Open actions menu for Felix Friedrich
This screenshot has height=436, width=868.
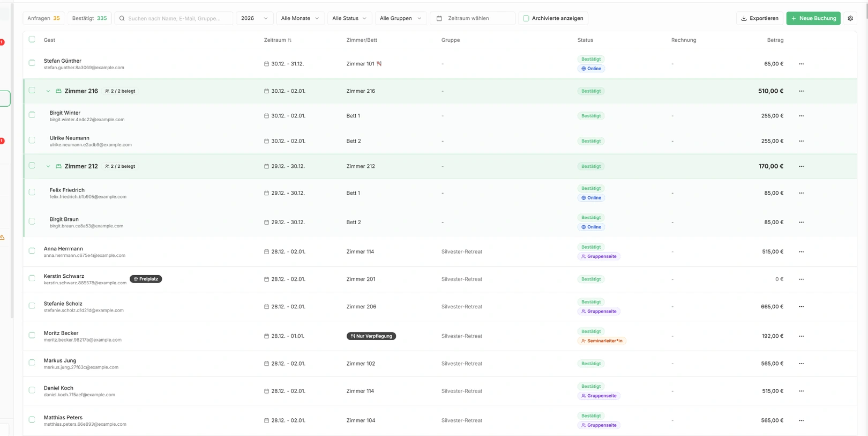click(802, 193)
